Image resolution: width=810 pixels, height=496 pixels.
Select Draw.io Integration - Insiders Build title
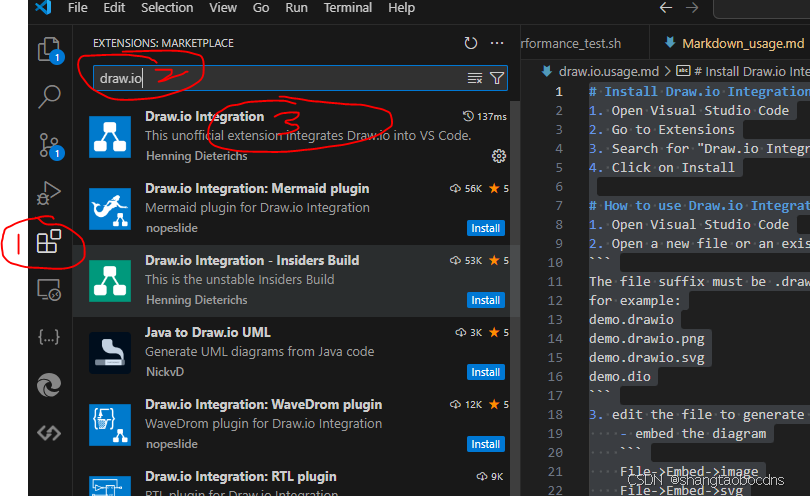pos(252,260)
